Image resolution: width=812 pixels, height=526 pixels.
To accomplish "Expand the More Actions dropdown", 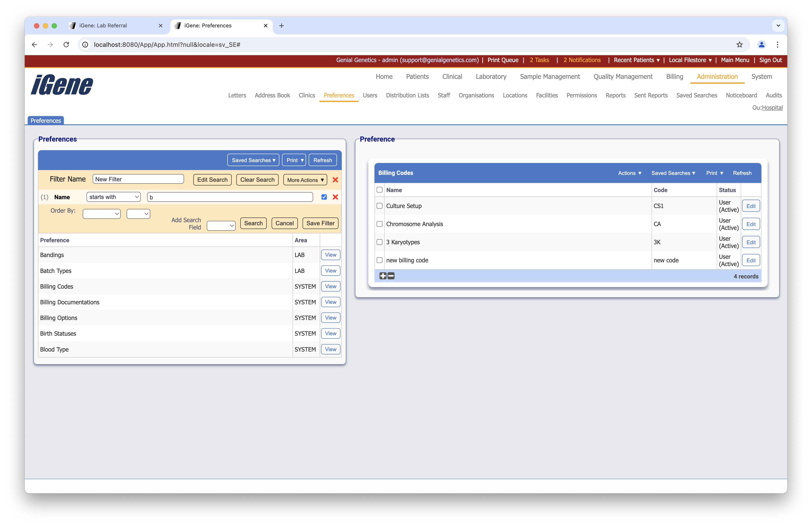I will click(305, 180).
